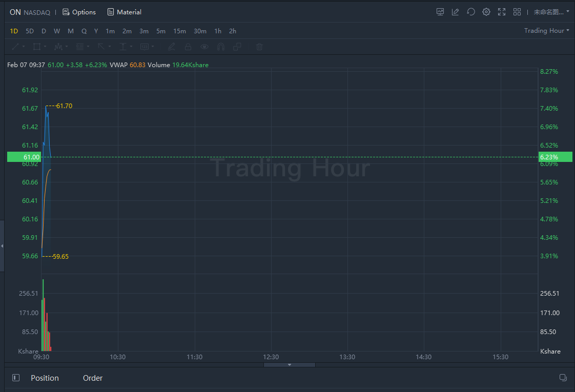Click the 59.65 low price label
This screenshot has height=392, width=575.
[60, 257]
